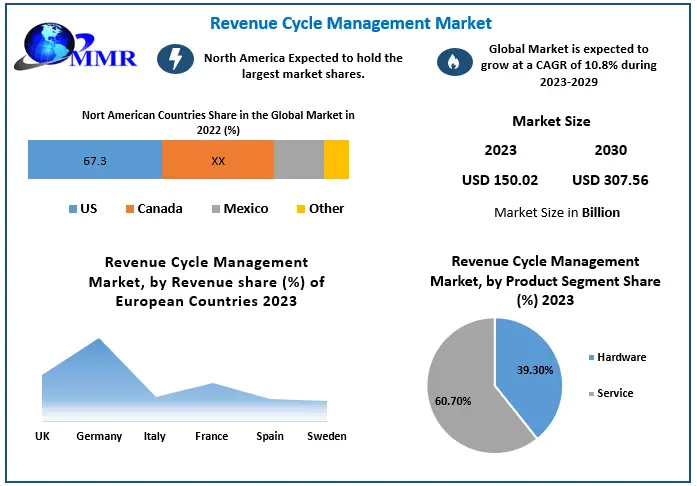Image resolution: width=697 pixels, height=486 pixels.
Task: Click the Sweden axis label
Action: click(x=327, y=436)
